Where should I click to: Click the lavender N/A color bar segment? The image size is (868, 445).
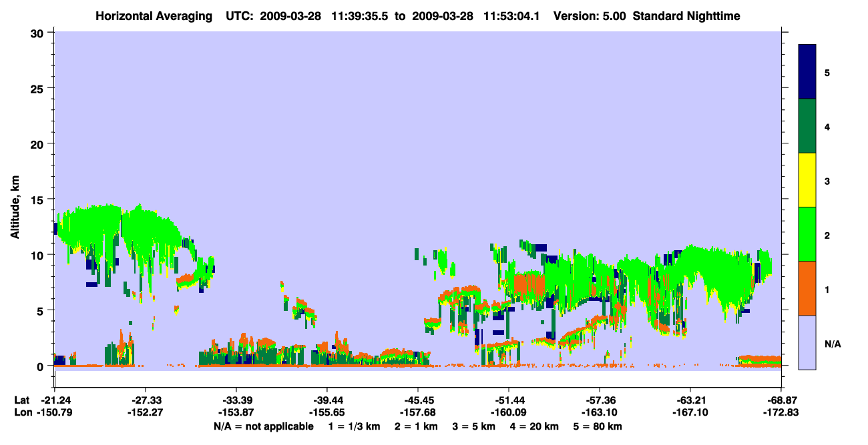(807, 342)
